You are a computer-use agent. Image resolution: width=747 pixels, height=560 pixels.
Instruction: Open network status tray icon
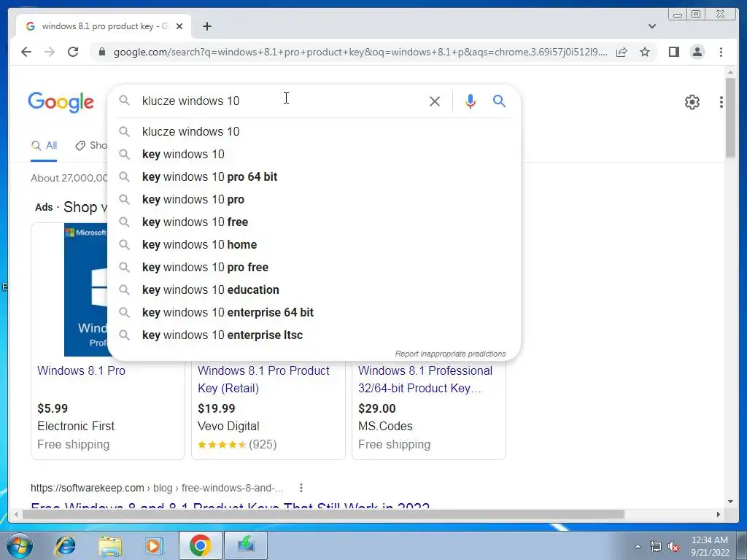[x=656, y=547]
